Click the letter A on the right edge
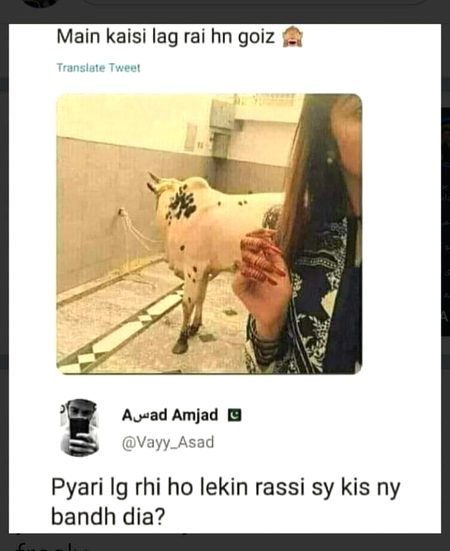Image resolution: width=450 pixels, height=551 pixels. [446, 316]
